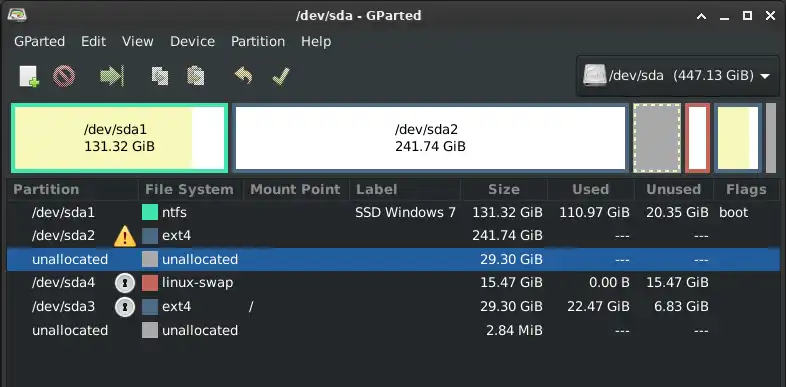Open the Device menu
Image resolution: width=786 pixels, height=387 pixels.
[192, 41]
